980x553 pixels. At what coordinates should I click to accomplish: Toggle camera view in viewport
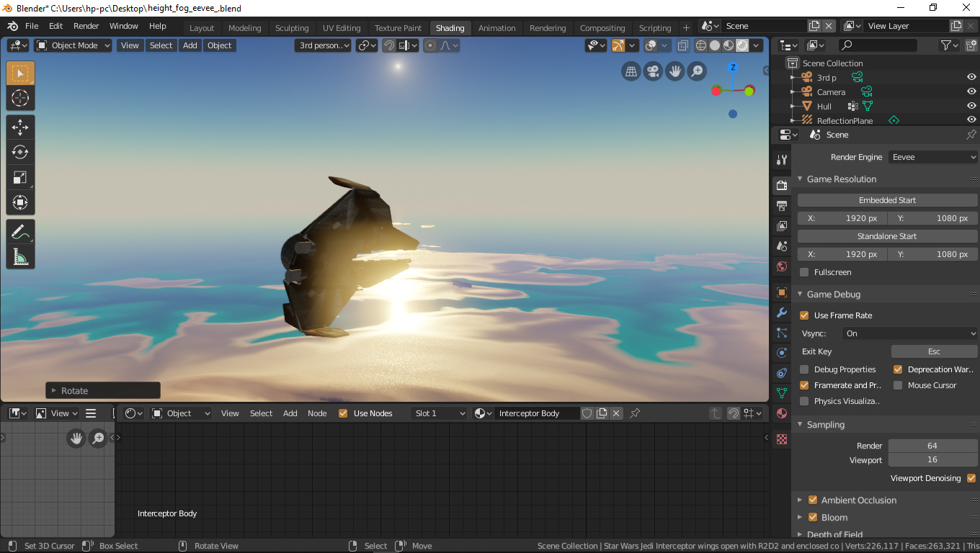tap(653, 71)
